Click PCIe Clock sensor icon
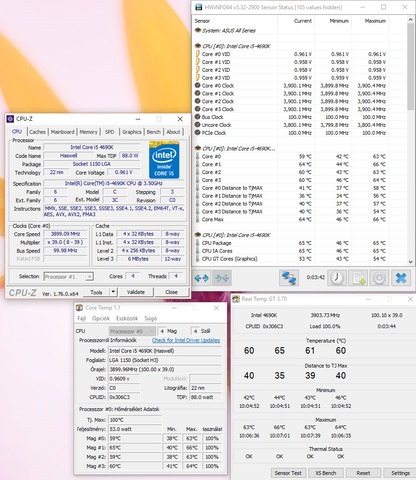This screenshot has width=416, height=480. coord(198,133)
